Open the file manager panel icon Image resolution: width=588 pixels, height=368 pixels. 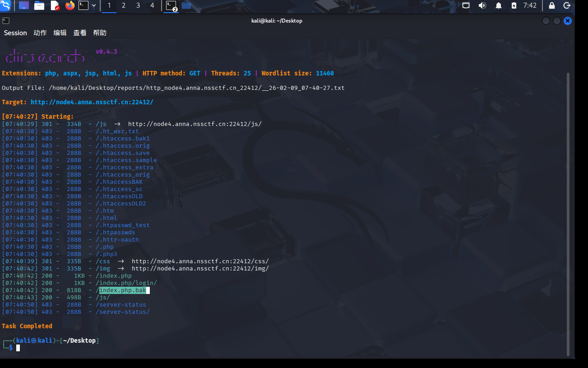point(39,5)
